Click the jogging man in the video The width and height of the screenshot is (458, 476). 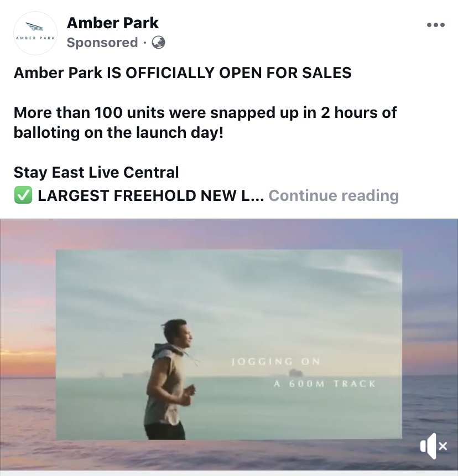click(x=170, y=380)
